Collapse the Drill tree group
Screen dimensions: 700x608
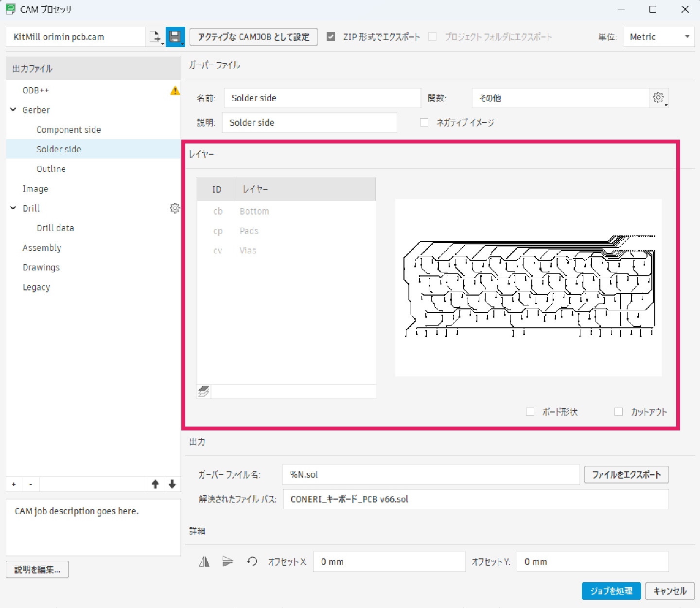point(14,208)
